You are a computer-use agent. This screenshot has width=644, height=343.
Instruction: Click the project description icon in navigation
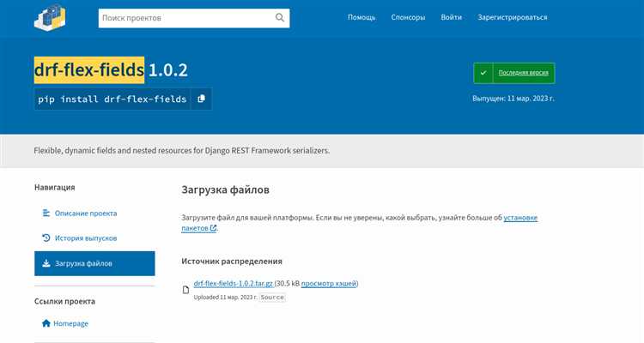click(x=46, y=213)
